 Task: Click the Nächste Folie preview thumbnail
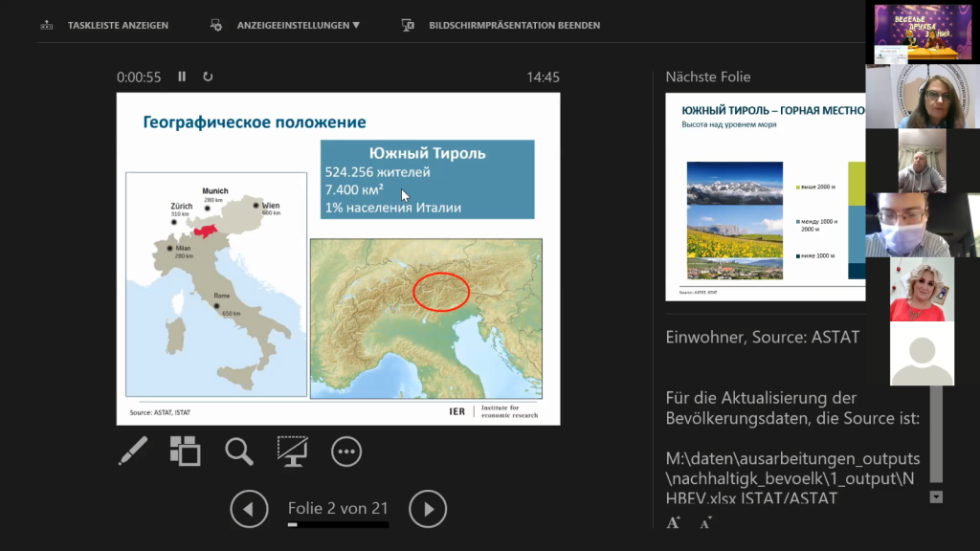[765, 196]
